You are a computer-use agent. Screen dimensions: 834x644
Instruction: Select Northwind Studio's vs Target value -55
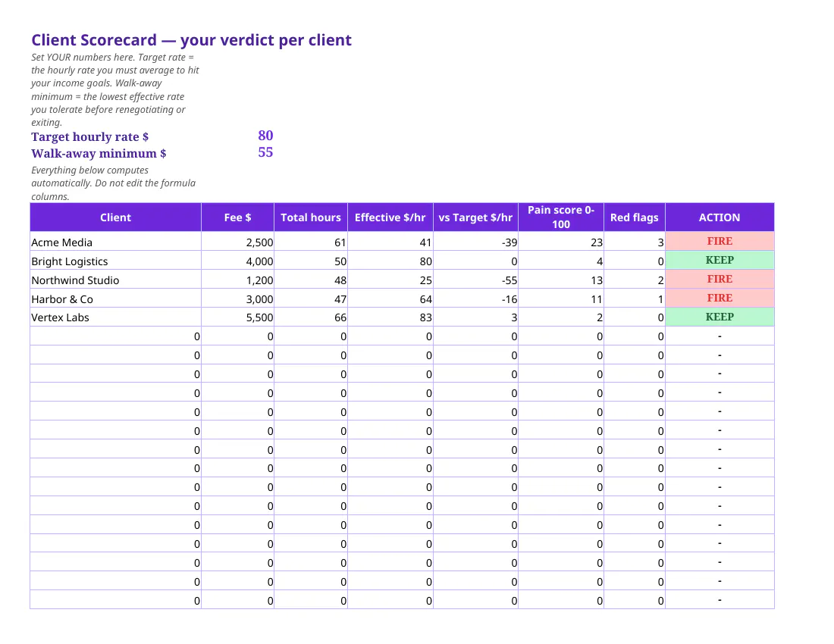pos(475,280)
